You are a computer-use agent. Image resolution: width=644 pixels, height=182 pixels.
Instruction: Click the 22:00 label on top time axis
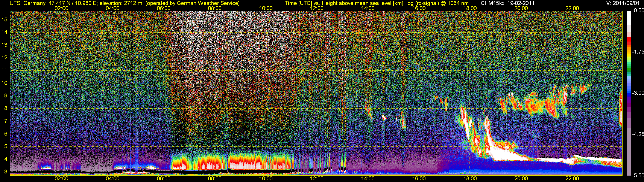coord(572,8)
